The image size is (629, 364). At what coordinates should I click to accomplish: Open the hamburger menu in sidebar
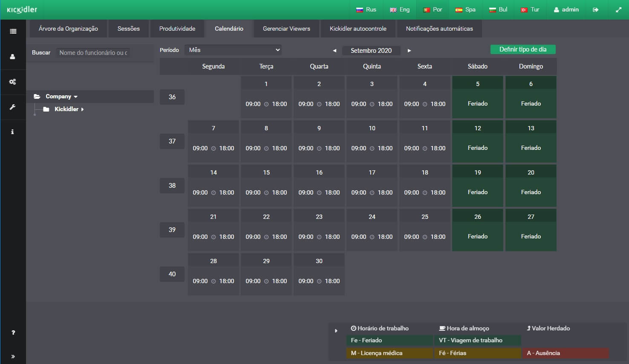[13, 31]
